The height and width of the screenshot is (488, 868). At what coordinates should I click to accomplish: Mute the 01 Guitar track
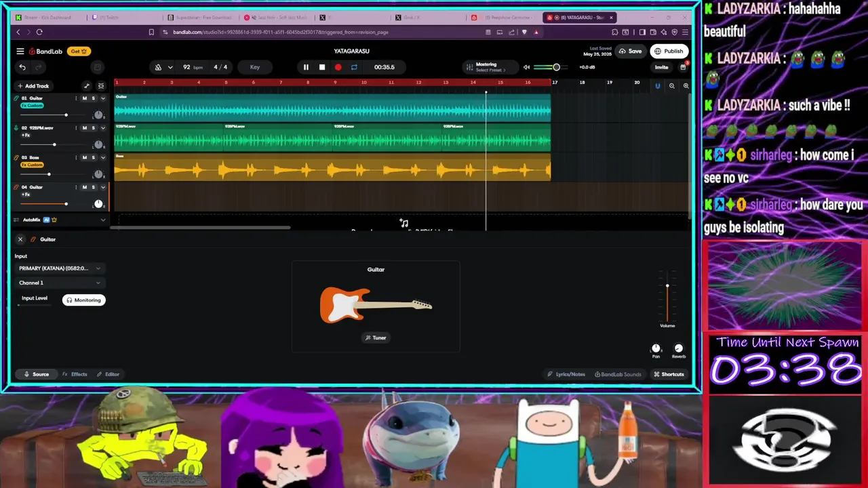click(85, 98)
